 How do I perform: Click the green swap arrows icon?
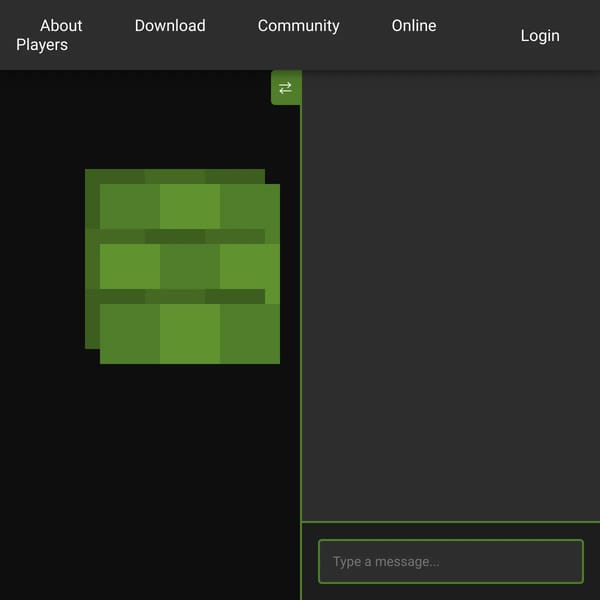pos(286,88)
